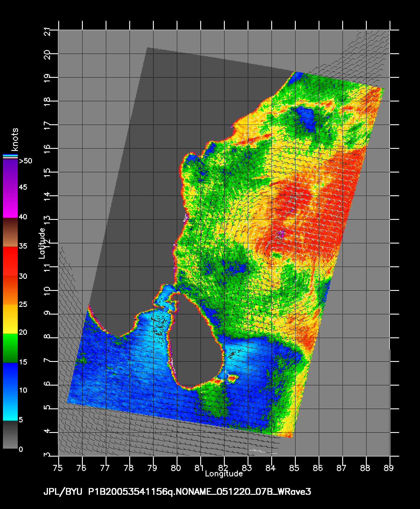The height and width of the screenshot is (509, 420).
Task: Click the '45' label on the color scale
Action: tap(23, 187)
